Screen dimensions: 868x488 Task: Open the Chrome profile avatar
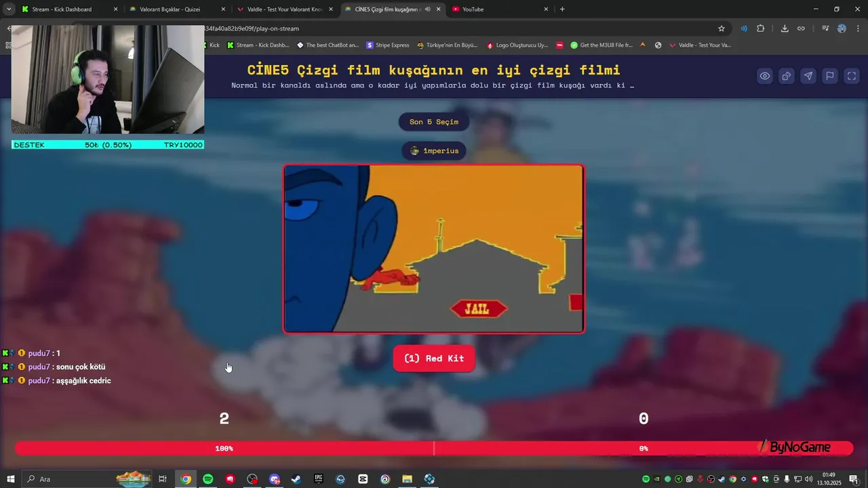point(842,28)
